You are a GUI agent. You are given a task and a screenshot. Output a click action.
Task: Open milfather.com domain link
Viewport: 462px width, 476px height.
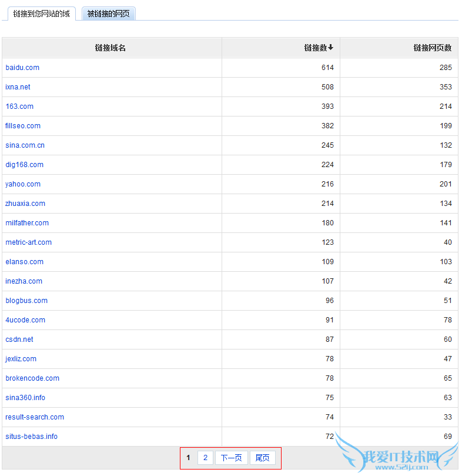tap(27, 223)
